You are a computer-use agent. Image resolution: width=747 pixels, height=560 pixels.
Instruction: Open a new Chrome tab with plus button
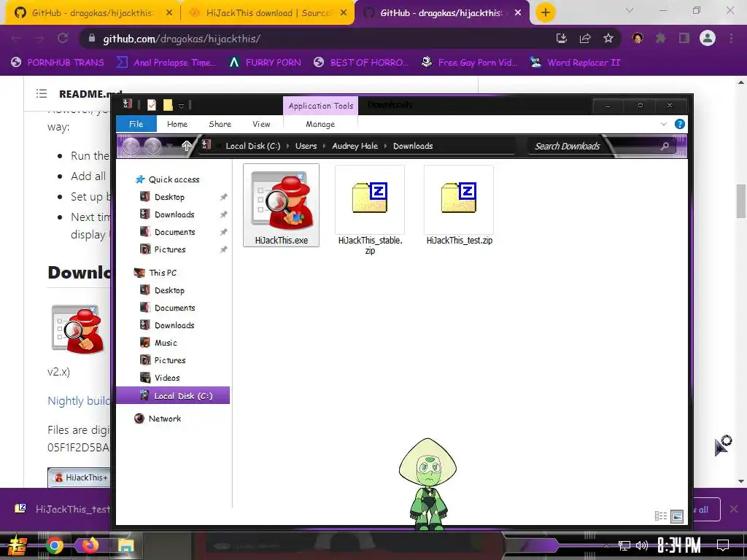[x=546, y=12]
